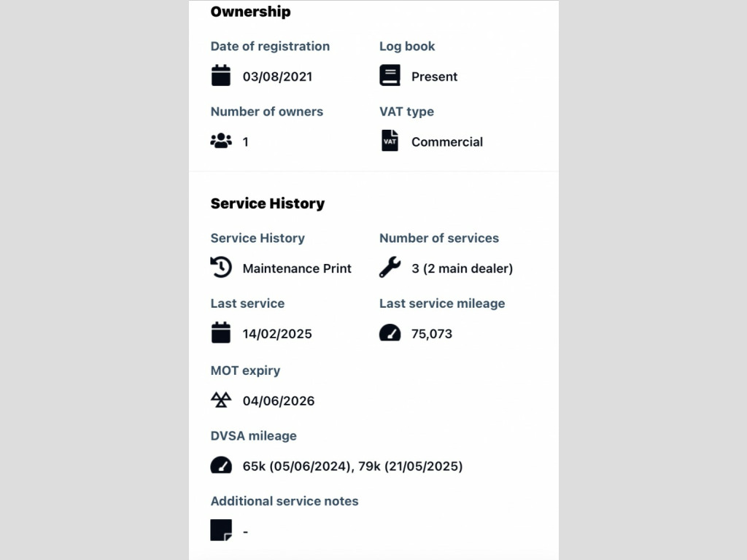The image size is (747, 560).
Task: Click the Commercial VAT type value
Action: click(446, 142)
